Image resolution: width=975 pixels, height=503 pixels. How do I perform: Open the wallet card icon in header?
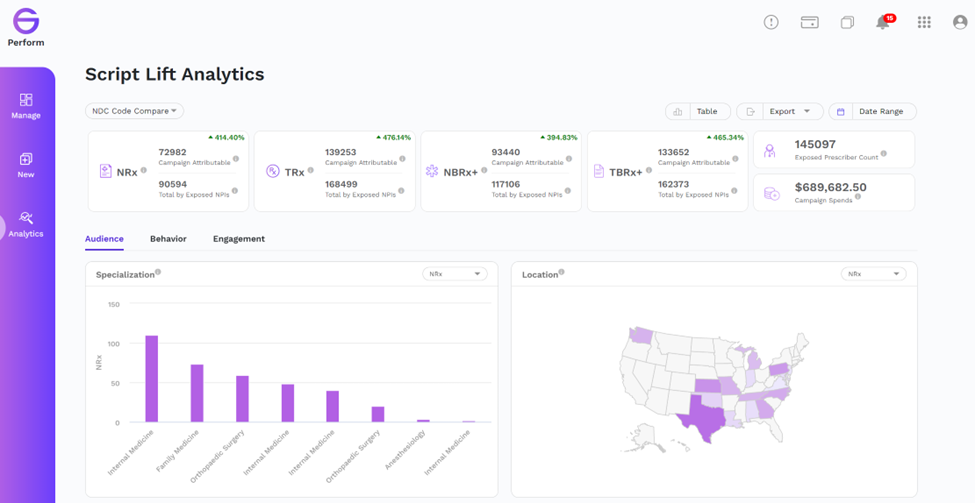(809, 23)
